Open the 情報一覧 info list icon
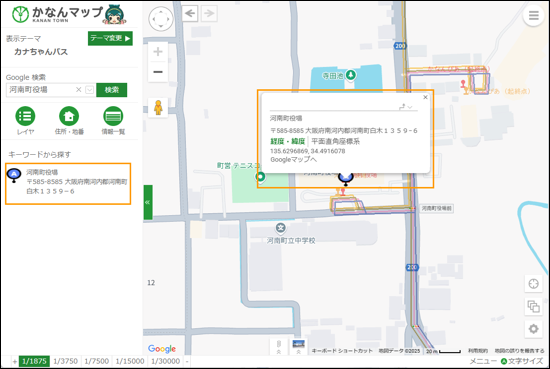This screenshot has width=550, height=369. coord(113,116)
